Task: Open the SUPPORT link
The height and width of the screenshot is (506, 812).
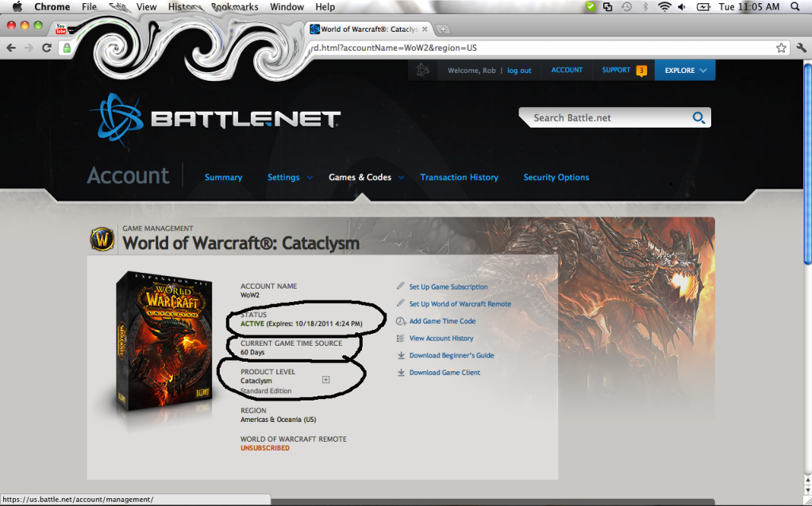Action: [616, 70]
